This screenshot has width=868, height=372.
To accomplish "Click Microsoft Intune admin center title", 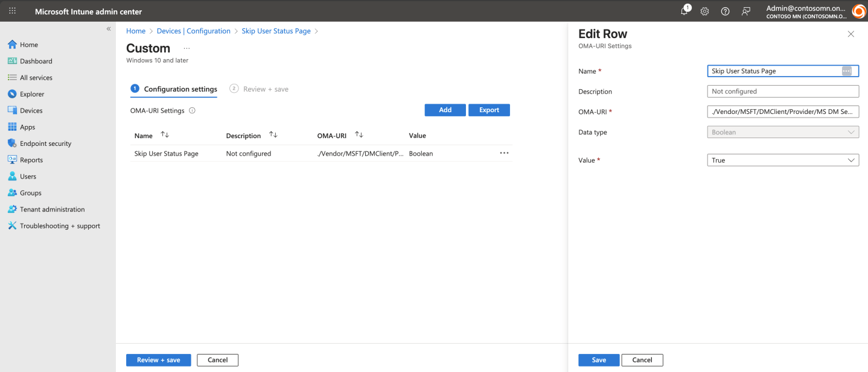I will (x=88, y=11).
